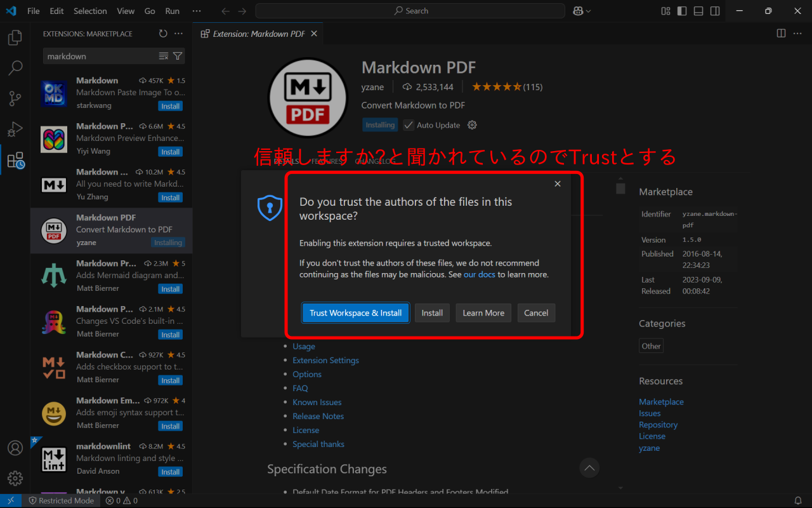Open the Accounts icon in activity bar
Viewport: 812px width, 508px height.
point(15,448)
